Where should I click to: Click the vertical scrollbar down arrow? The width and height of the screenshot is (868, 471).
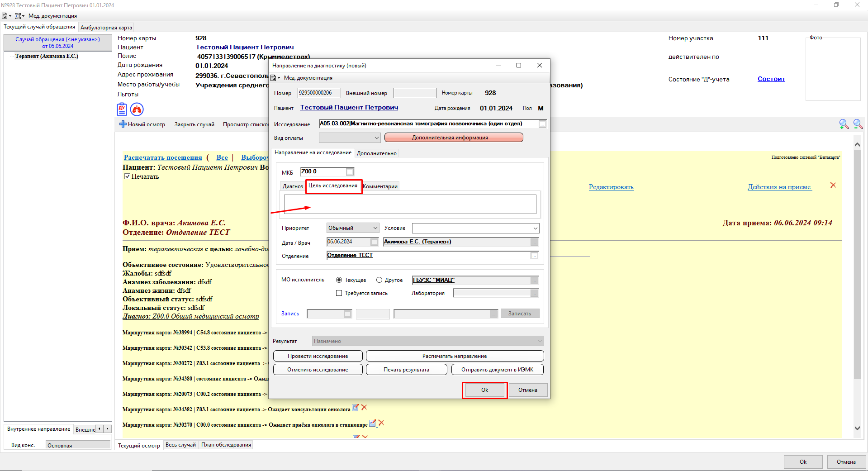857,428
